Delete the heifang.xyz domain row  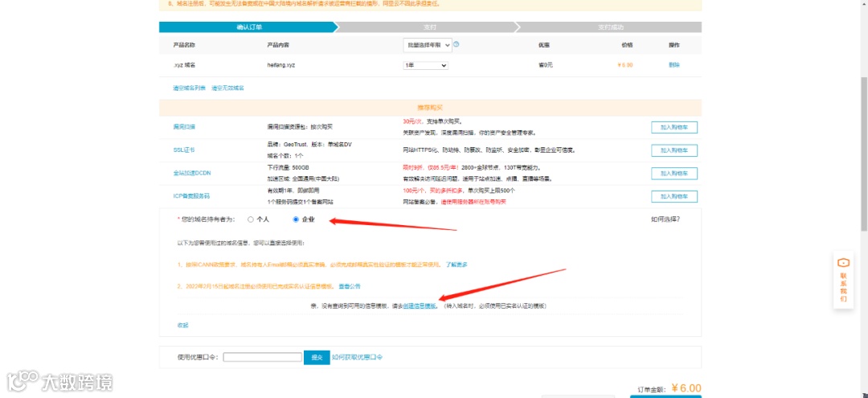pos(674,65)
